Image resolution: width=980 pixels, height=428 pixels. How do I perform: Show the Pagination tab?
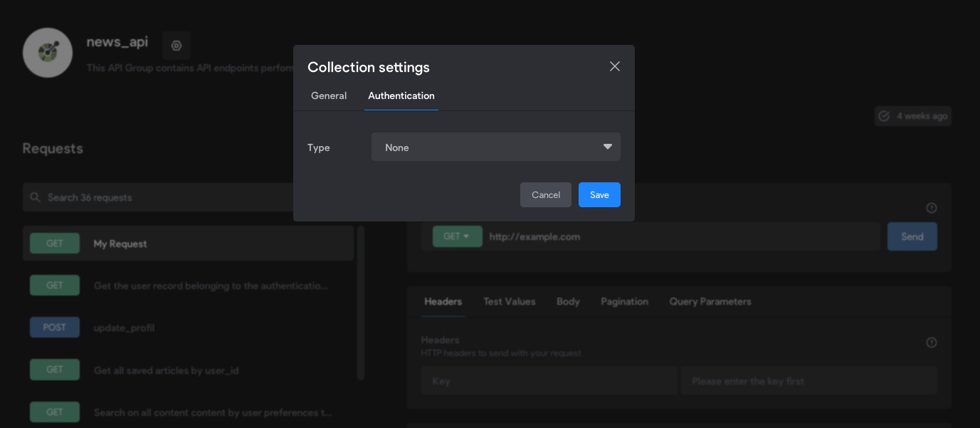click(x=624, y=302)
